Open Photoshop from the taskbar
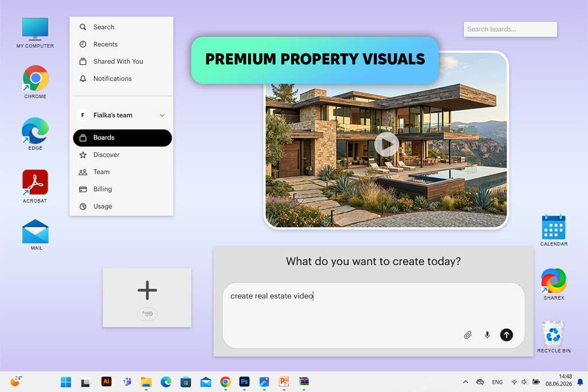The height and width of the screenshot is (392, 588). (x=245, y=382)
